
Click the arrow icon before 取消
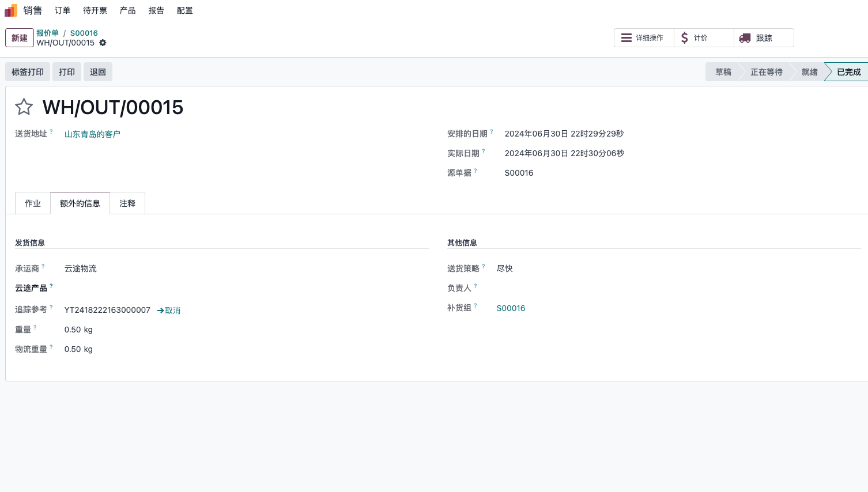pos(160,311)
